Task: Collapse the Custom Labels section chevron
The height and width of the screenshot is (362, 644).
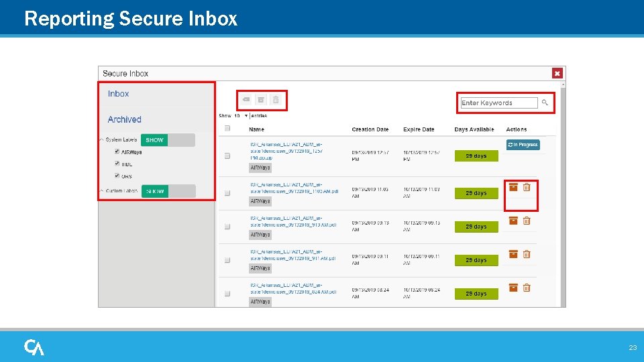Action: (x=101, y=191)
